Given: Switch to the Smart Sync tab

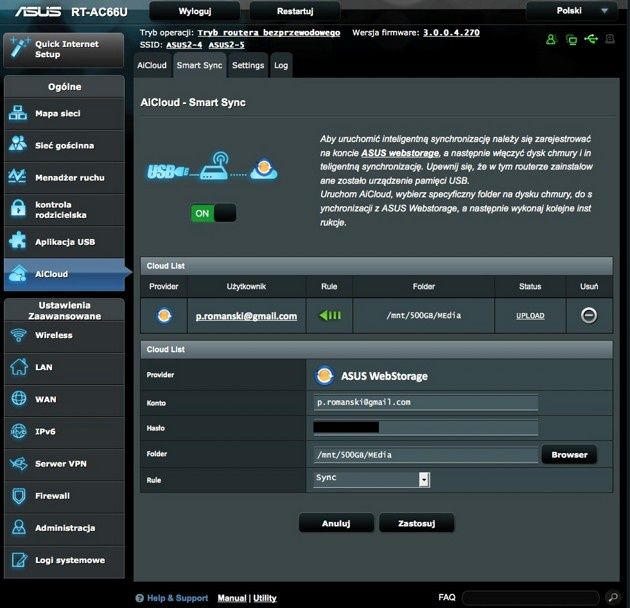Looking at the screenshot, I should click(x=199, y=65).
